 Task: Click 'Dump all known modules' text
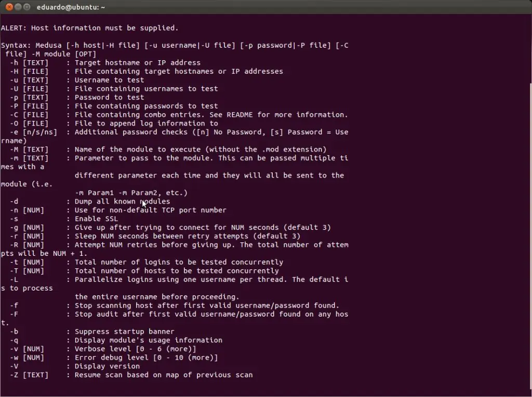[122, 201]
